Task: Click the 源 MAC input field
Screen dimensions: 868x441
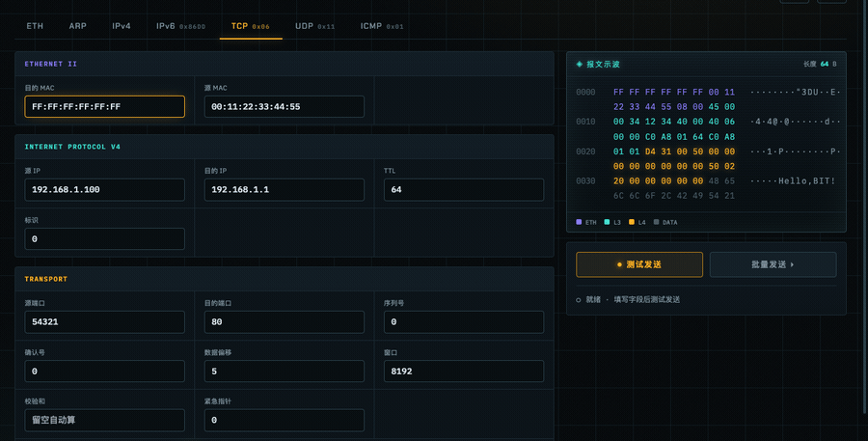Action: 284,106
